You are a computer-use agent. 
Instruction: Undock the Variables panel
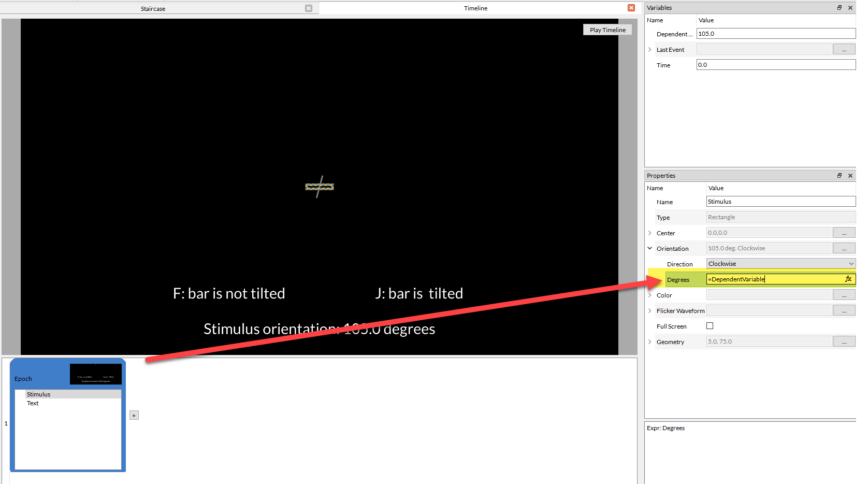click(x=839, y=8)
